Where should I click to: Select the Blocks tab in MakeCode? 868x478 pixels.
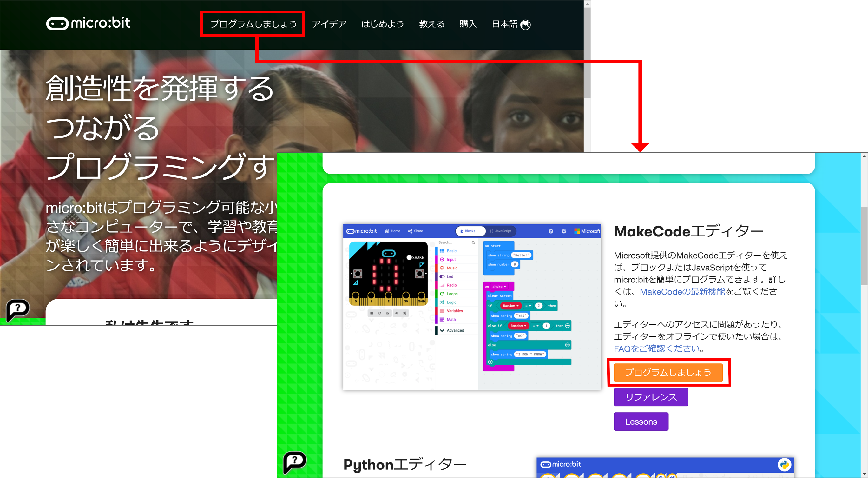(x=470, y=231)
